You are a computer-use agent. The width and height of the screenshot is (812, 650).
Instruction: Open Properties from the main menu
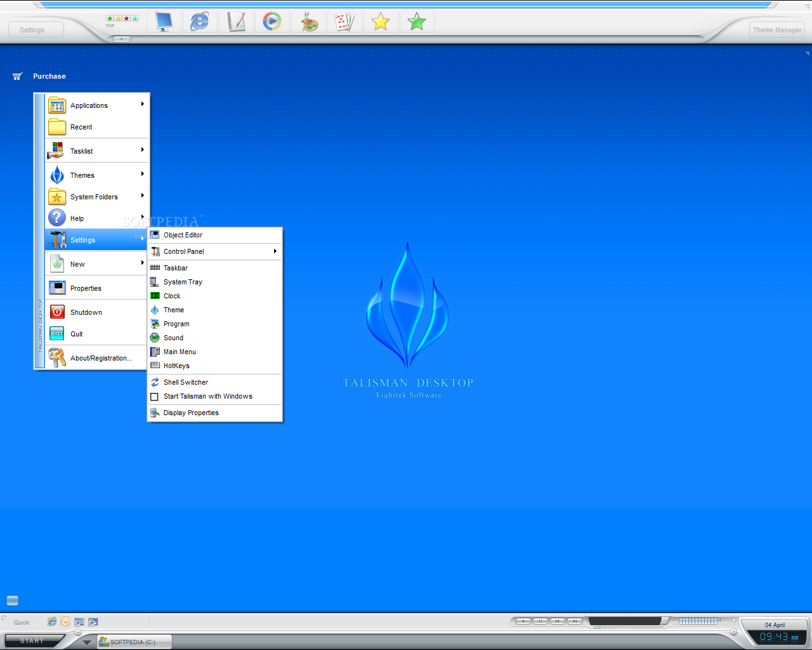(x=97, y=288)
